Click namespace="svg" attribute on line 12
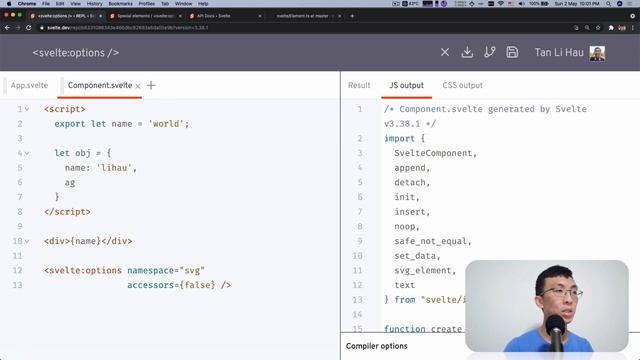Image resolution: width=640 pixels, height=360 pixels. pos(166,271)
